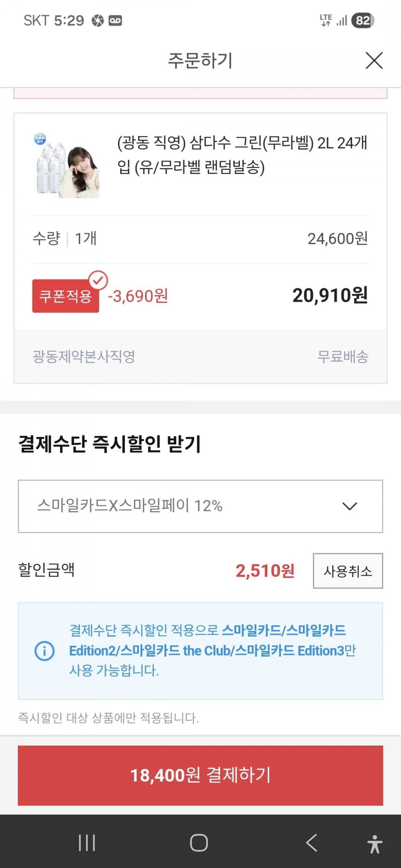
Task: Open Android recent apps navigation icon
Action: tap(86, 842)
